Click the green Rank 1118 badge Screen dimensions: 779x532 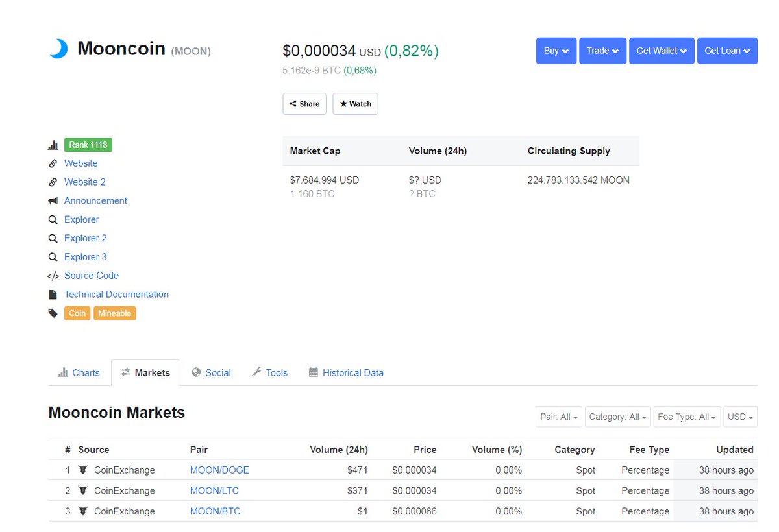point(88,145)
